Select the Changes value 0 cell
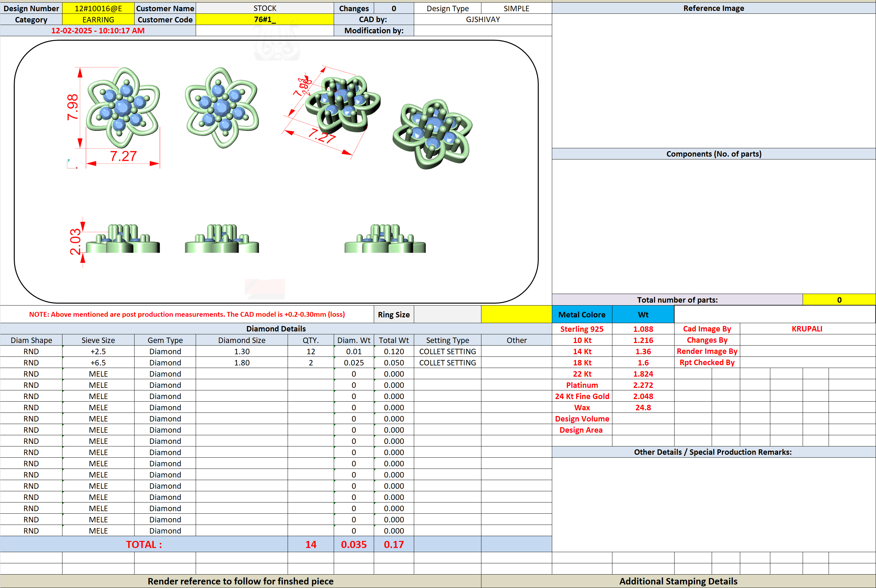876x588 pixels. [394, 8]
